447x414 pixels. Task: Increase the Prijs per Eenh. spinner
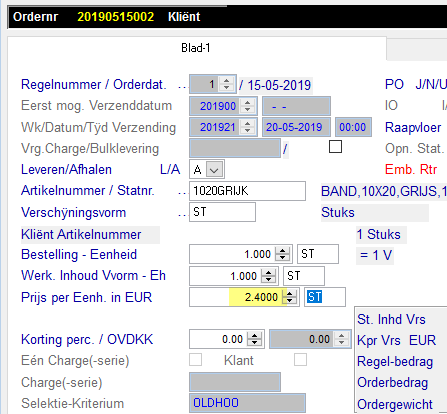[x=290, y=293]
